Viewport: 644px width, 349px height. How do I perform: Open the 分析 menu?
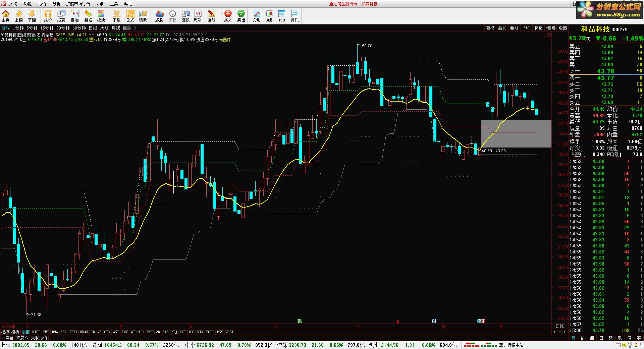click(x=57, y=4)
